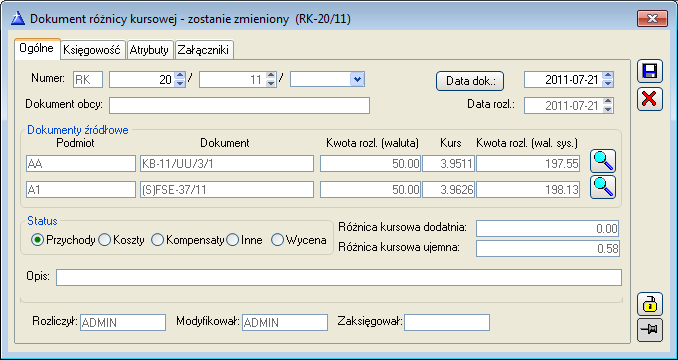Click into the Opis field
Image resolution: width=678 pixels, height=360 pixels.
(339, 277)
